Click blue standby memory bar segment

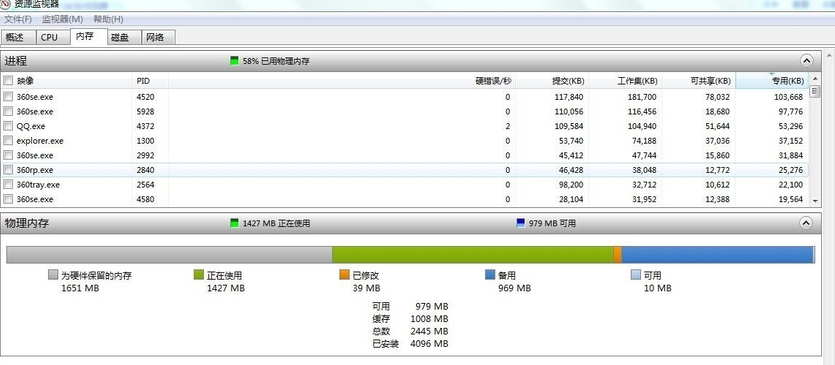(x=717, y=255)
